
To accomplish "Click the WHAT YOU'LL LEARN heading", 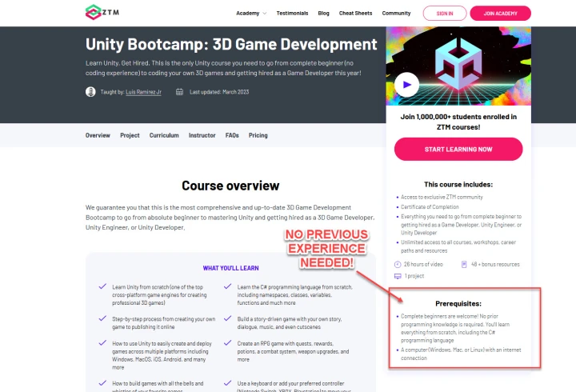I will click(230, 268).
